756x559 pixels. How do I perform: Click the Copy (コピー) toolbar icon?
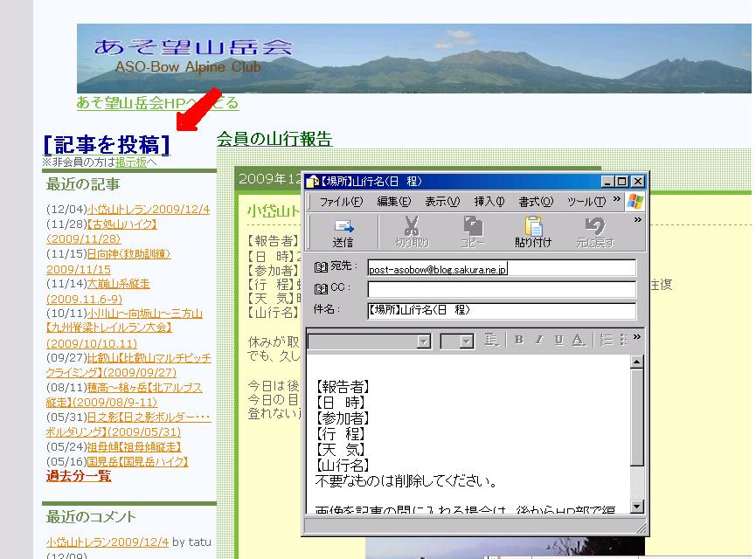tap(473, 232)
